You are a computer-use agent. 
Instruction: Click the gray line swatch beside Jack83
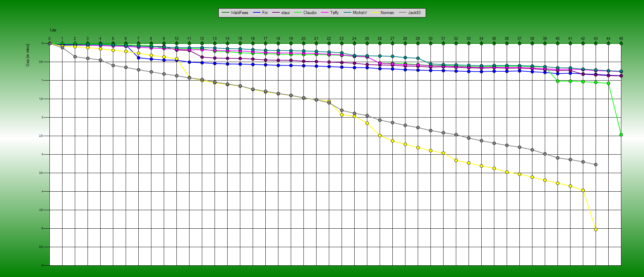tap(402, 13)
